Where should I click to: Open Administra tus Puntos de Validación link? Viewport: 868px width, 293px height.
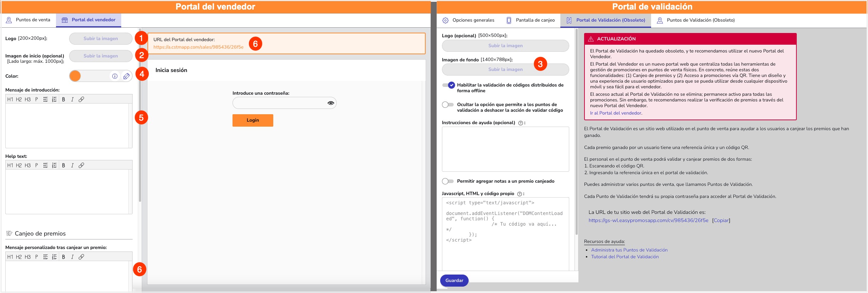pyautogui.click(x=629, y=250)
